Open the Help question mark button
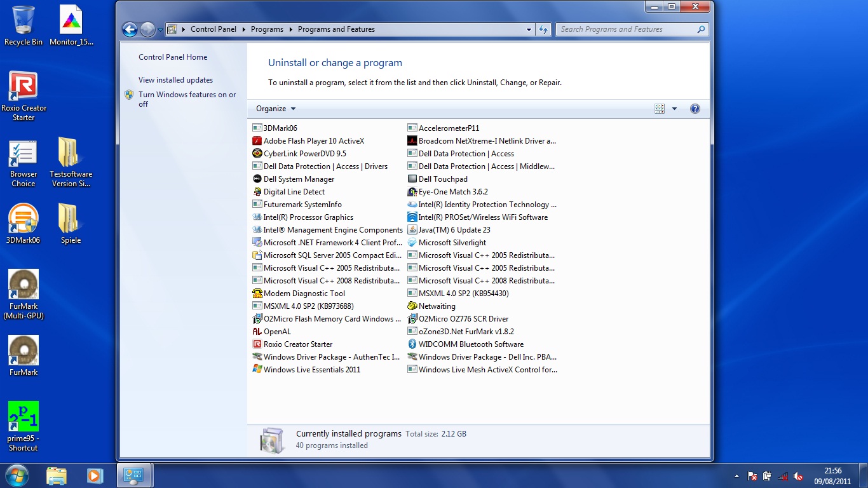Viewport: 868px width, 488px height. (x=695, y=109)
